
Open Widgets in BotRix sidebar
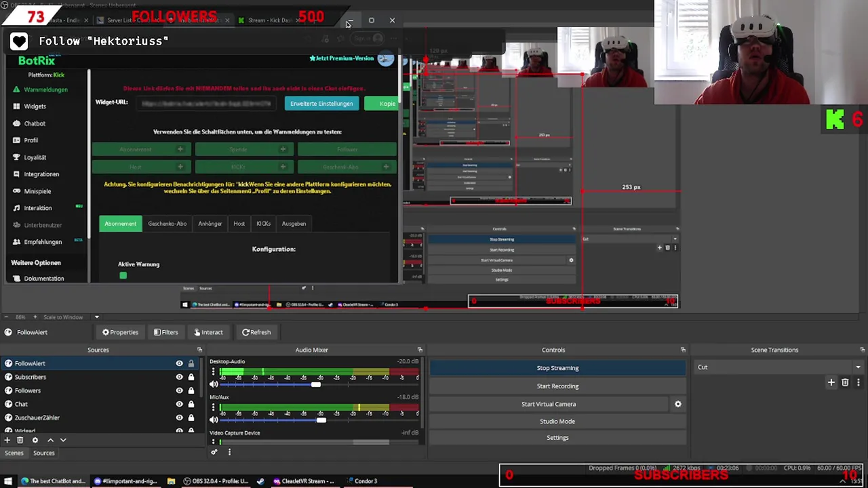coord(35,106)
